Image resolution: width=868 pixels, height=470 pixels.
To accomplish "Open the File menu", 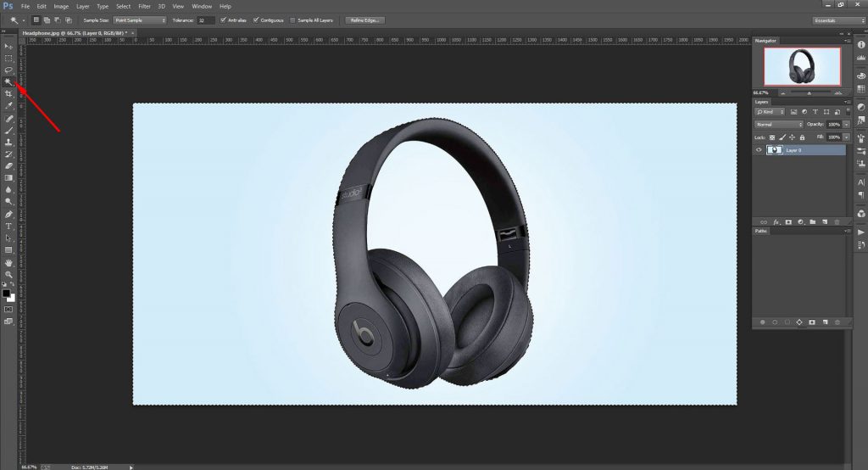I will [25, 6].
